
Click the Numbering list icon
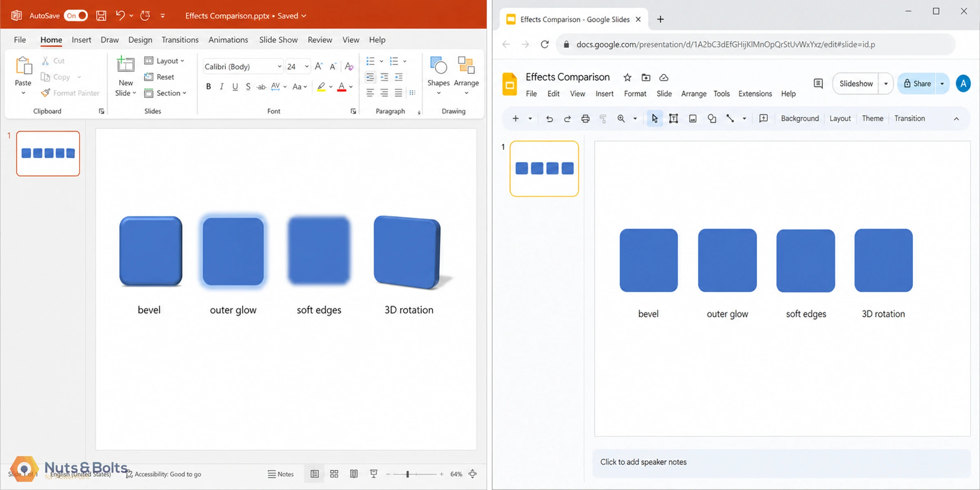[x=394, y=61]
